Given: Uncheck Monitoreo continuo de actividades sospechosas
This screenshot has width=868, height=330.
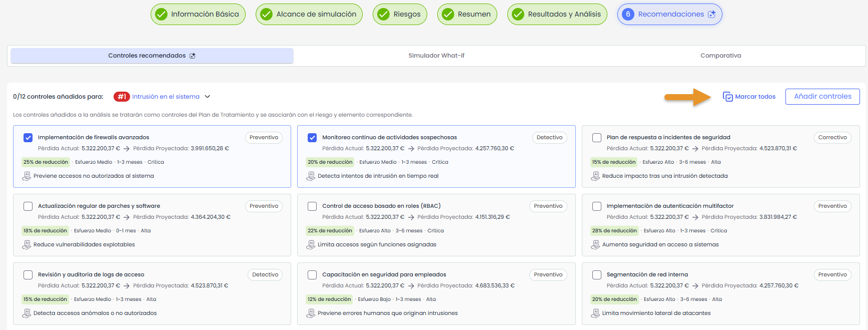Looking at the screenshot, I should tap(312, 138).
